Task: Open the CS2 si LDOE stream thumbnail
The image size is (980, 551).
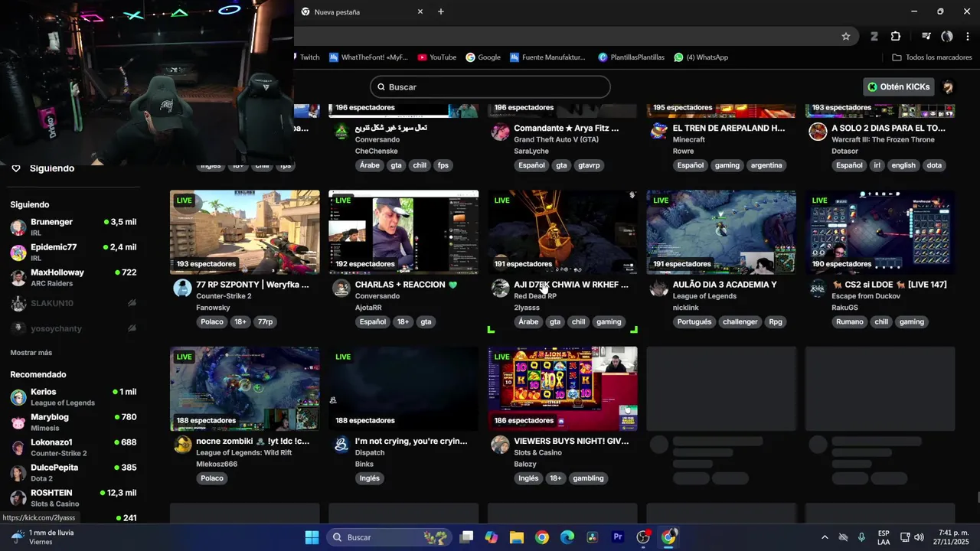Action: [x=880, y=232]
